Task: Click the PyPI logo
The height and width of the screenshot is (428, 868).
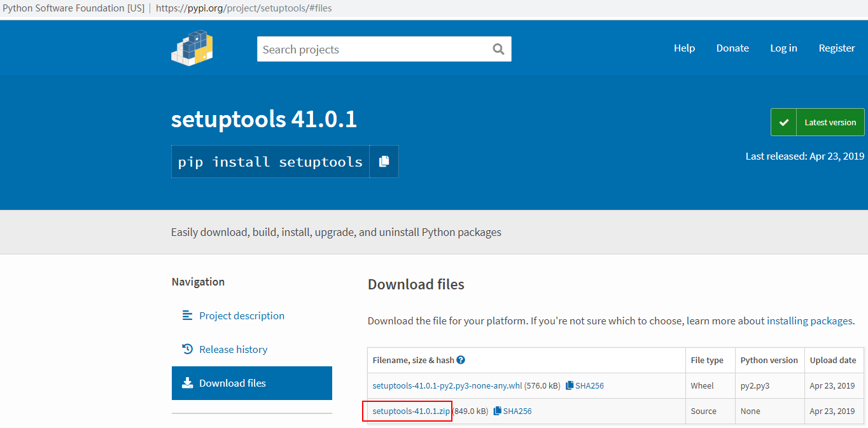Action: [x=192, y=48]
